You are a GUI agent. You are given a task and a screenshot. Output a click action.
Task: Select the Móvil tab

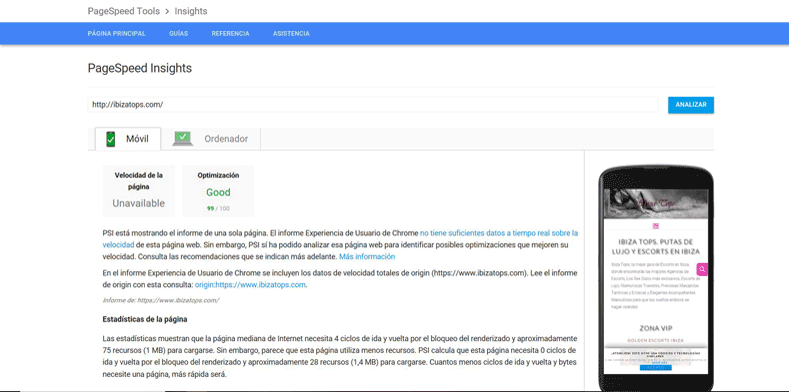coord(128,139)
